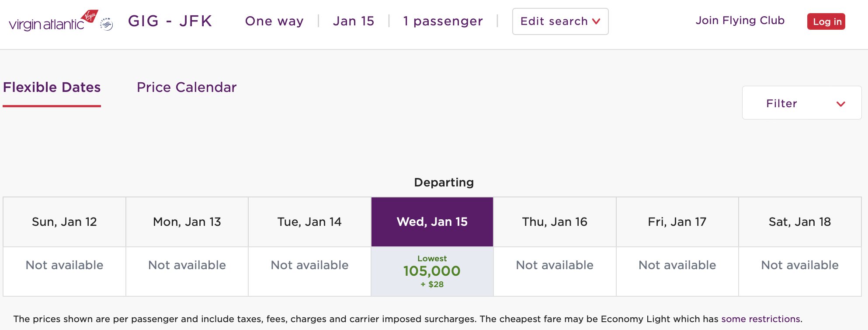Switch to the Price Calendar tab
This screenshot has width=868, height=330.
187,88
